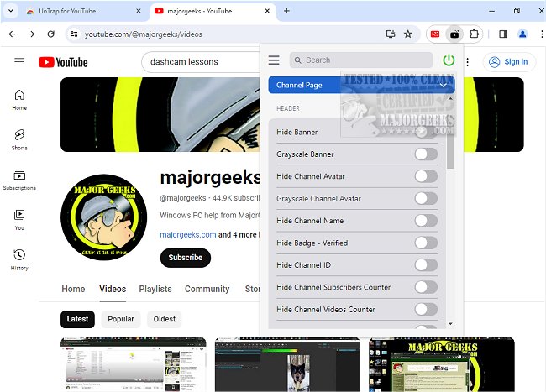Screen dimensions: 546x392
Task: Select the channel Videos tab
Action: coord(113,289)
